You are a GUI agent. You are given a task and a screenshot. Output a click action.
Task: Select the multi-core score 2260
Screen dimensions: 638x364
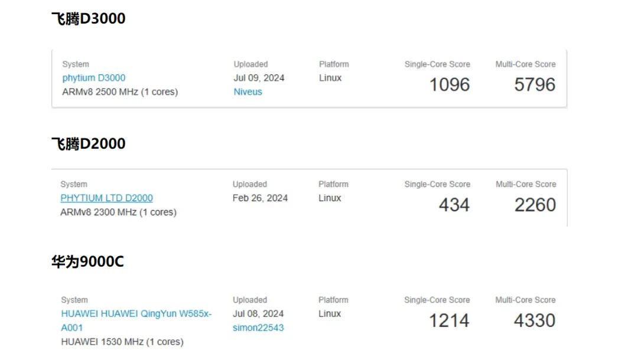(535, 205)
